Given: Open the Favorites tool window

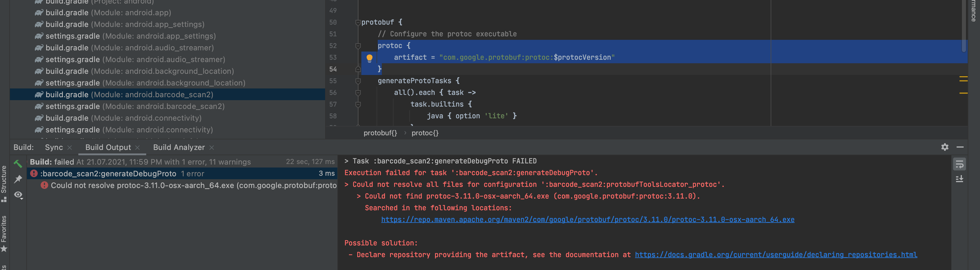Looking at the screenshot, I should [4, 233].
